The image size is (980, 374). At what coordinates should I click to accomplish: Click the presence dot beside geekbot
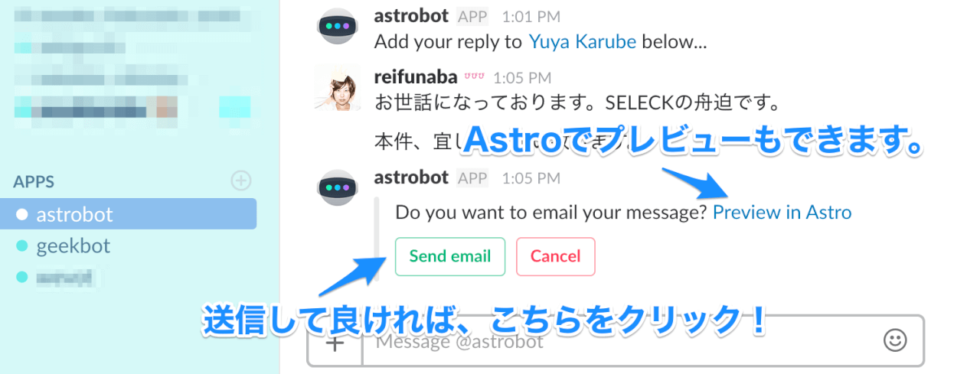click(x=21, y=246)
